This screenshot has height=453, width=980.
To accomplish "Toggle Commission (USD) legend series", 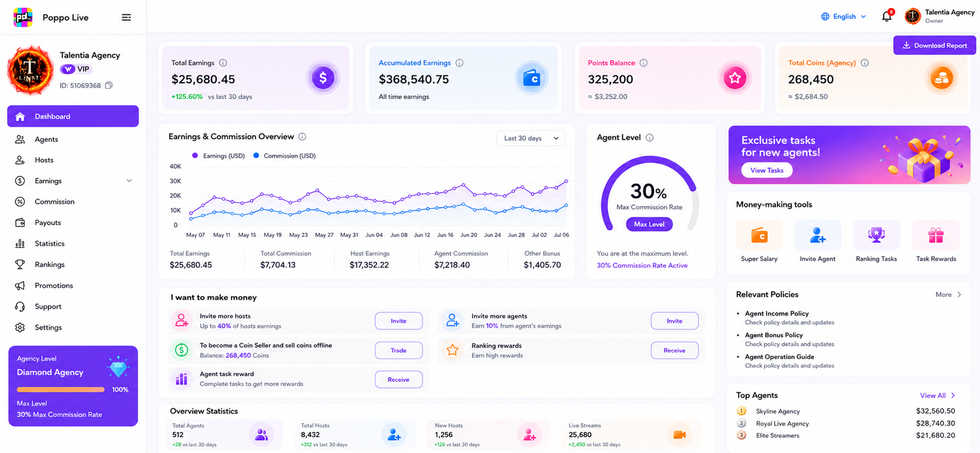I will (x=285, y=155).
